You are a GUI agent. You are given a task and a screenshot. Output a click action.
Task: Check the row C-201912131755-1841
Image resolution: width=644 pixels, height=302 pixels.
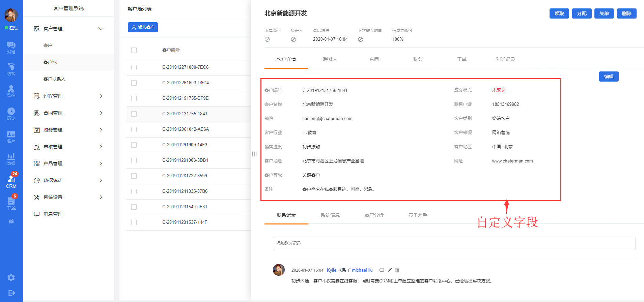point(134,114)
